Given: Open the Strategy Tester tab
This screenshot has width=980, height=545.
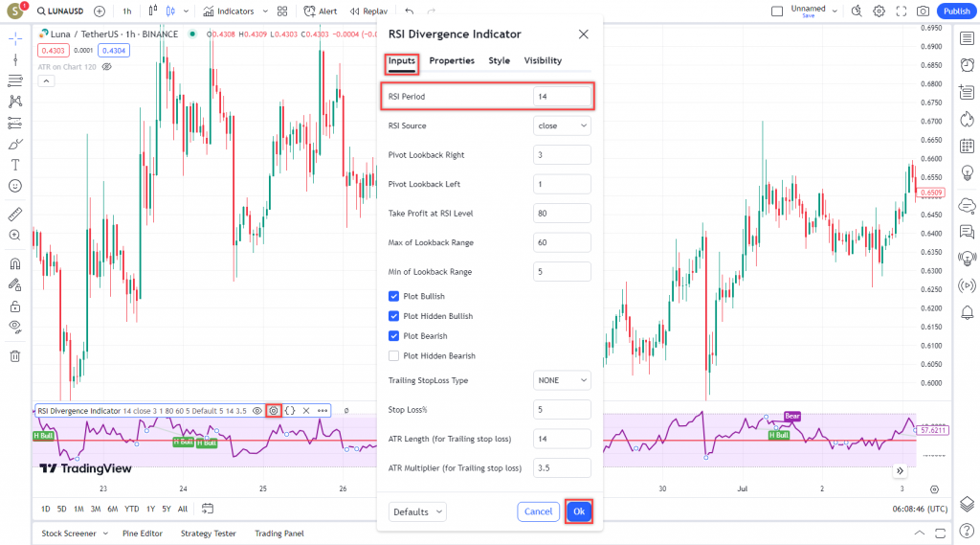Looking at the screenshot, I should click(208, 534).
